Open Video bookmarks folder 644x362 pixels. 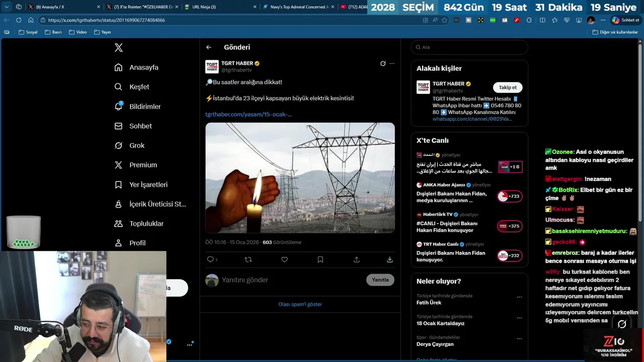point(78,32)
